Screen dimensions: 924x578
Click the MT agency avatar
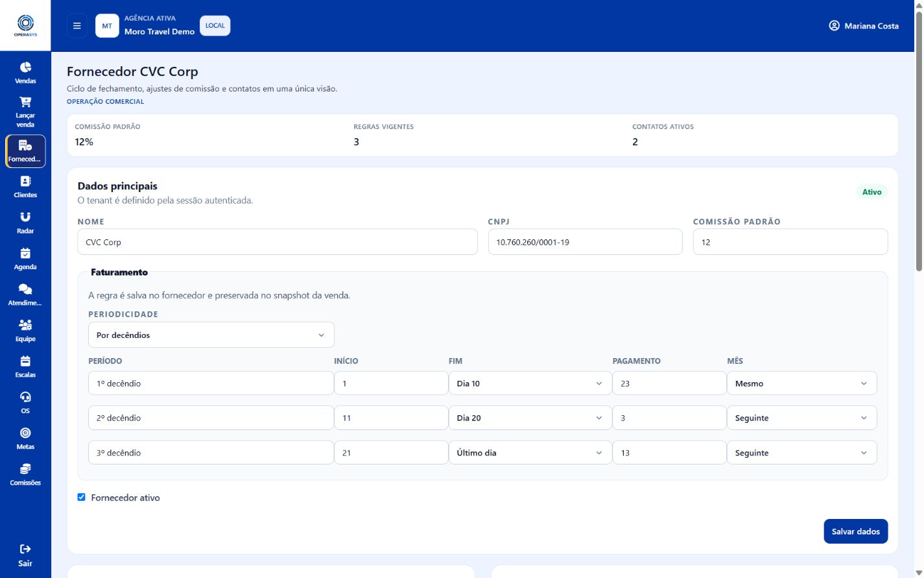click(x=107, y=26)
